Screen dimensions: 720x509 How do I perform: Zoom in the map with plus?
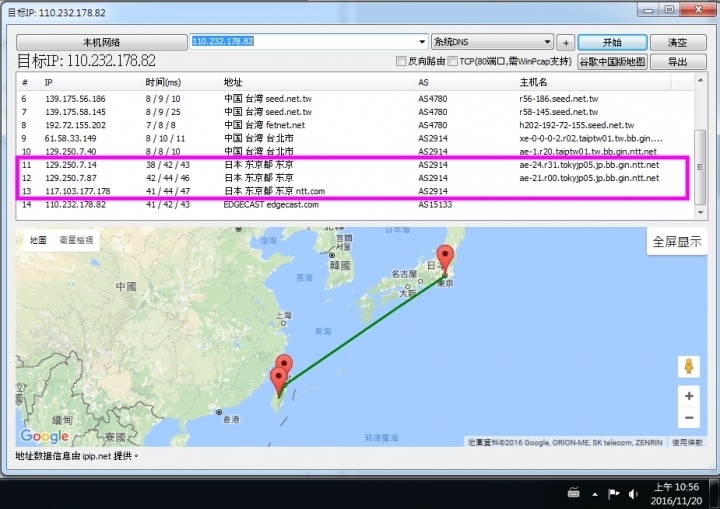(x=688, y=396)
